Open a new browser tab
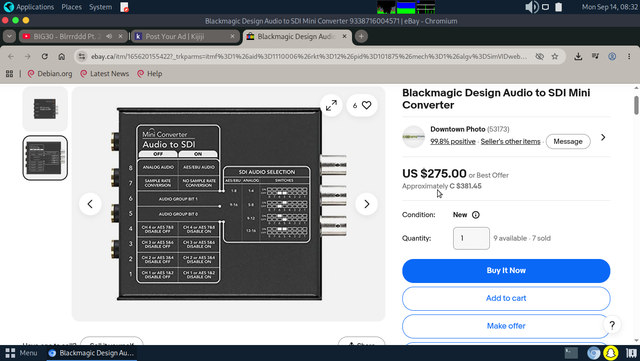 (361, 36)
